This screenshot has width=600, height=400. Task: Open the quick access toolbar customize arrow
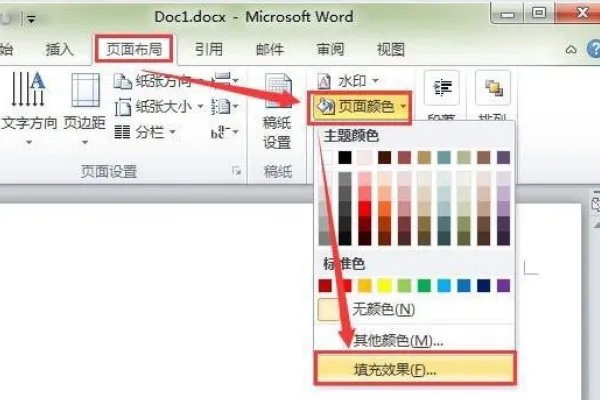pos(31,18)
